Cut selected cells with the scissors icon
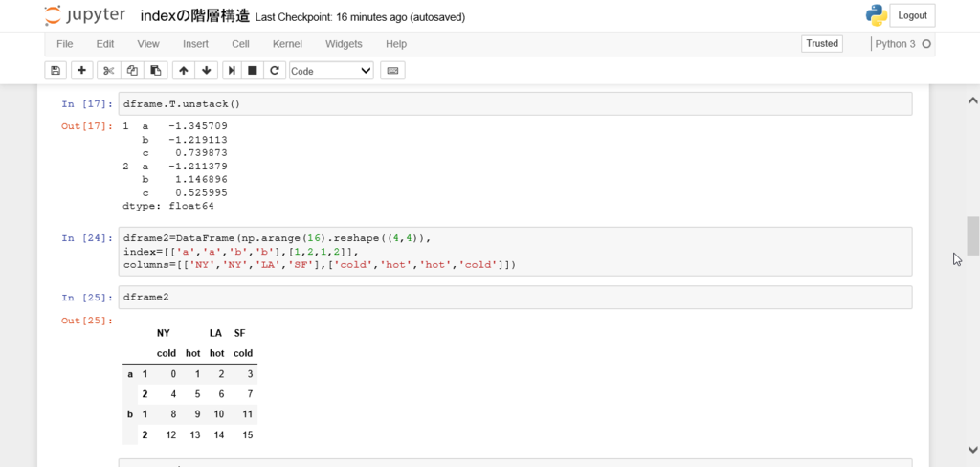980x467 pixels. 109,71
